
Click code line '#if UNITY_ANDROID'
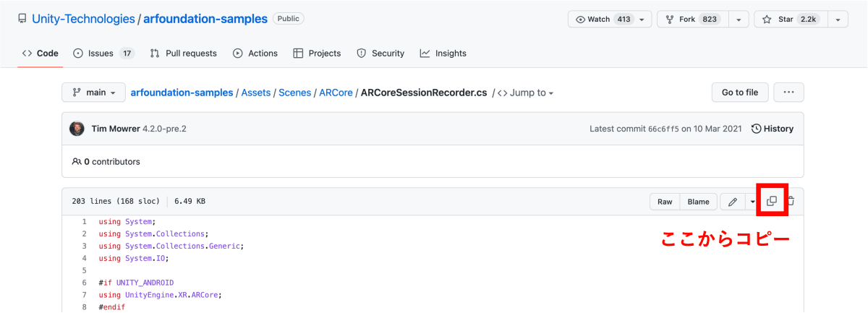click(x=137, y=283)
